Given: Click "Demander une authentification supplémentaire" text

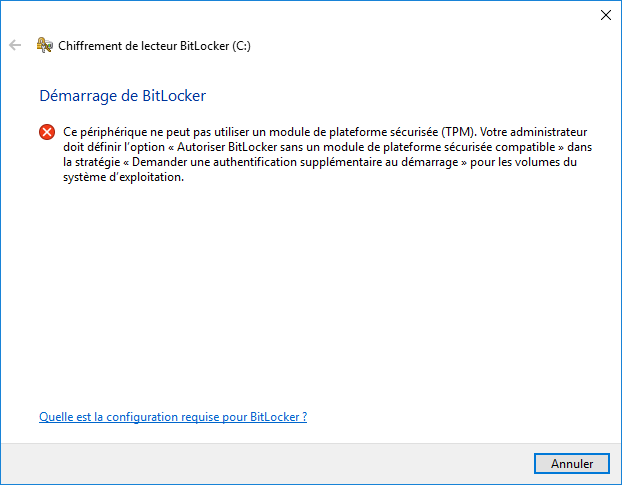Looking at the screenshot, I should pos(257,162).
